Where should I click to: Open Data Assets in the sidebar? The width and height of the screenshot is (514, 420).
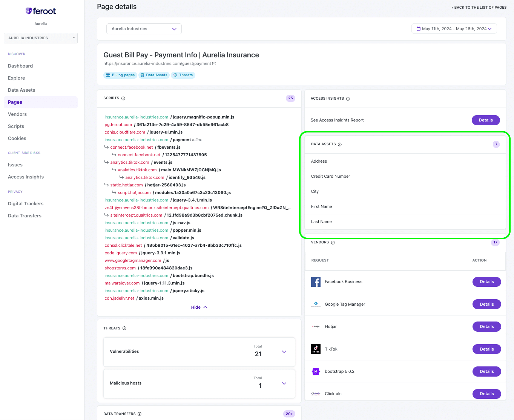(x=21, y=90)
